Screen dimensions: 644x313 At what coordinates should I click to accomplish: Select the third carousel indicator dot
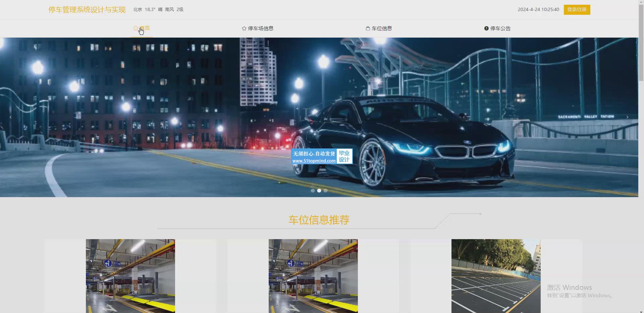pyautogui.click(x=325, y=190)
